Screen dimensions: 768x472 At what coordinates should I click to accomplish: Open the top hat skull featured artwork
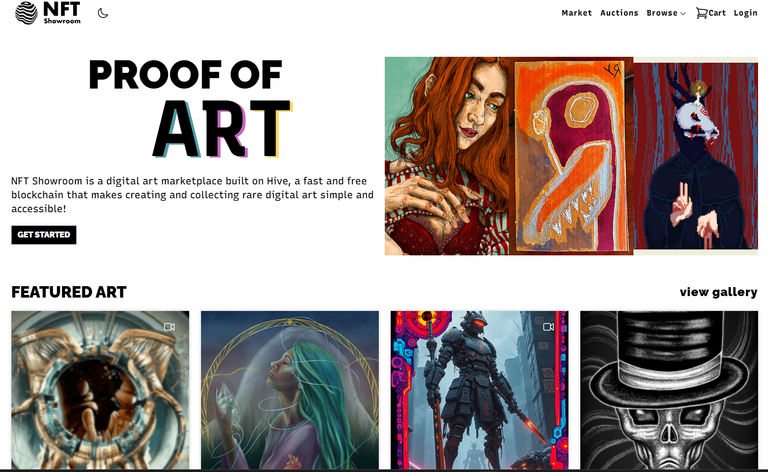tap(669, 390)
